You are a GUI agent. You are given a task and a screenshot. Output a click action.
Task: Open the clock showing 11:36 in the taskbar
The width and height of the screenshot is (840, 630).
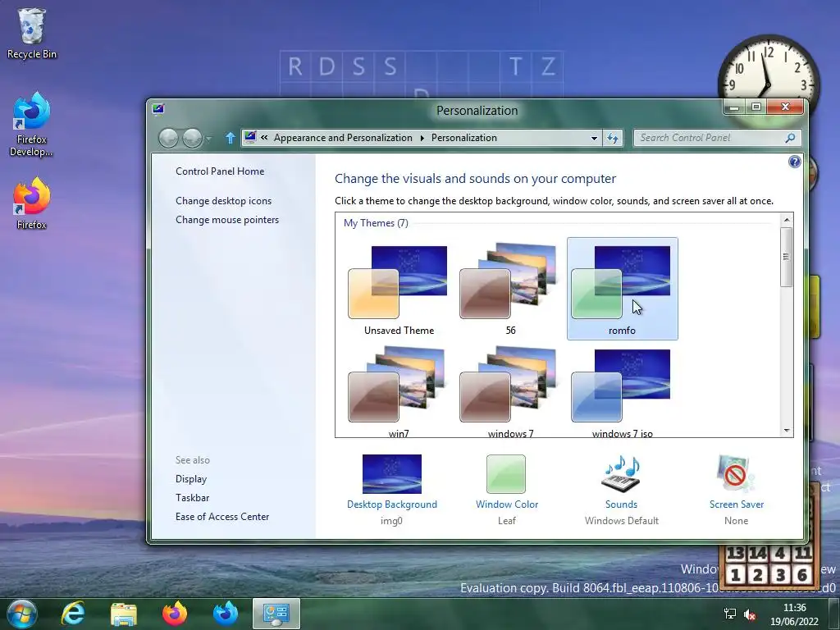(x=794, y=614)
